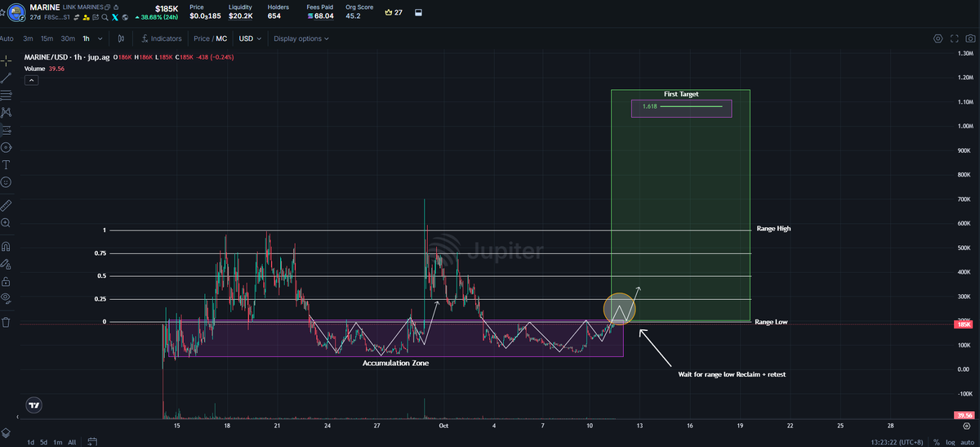This screenshot has height=447, width=980.
Task: Open the X (Twitter) profile link
Action: coord(115,16)
